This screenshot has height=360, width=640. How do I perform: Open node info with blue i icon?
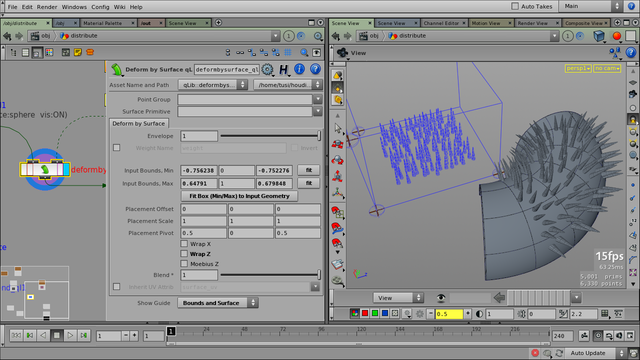pyautogui.click(x=299, y=69)
